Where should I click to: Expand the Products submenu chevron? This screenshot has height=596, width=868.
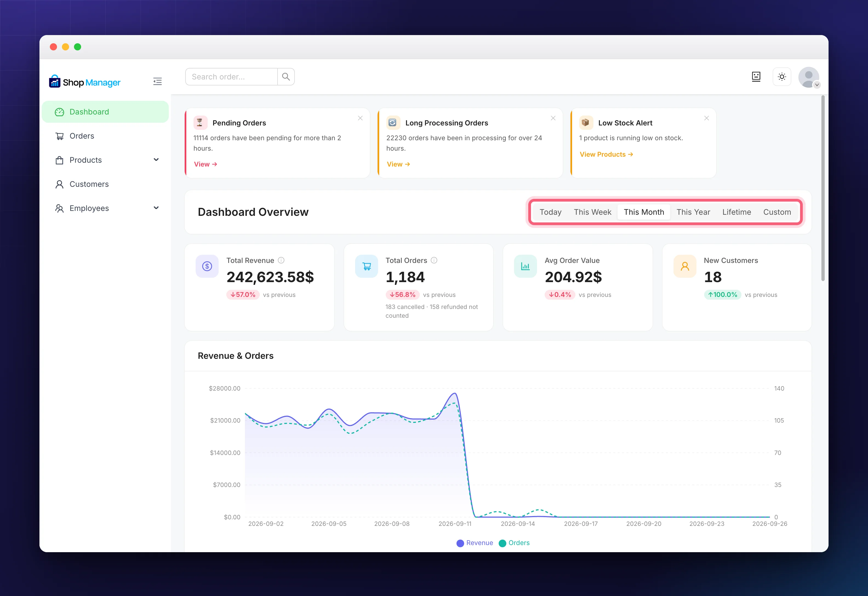coord(156,160)
